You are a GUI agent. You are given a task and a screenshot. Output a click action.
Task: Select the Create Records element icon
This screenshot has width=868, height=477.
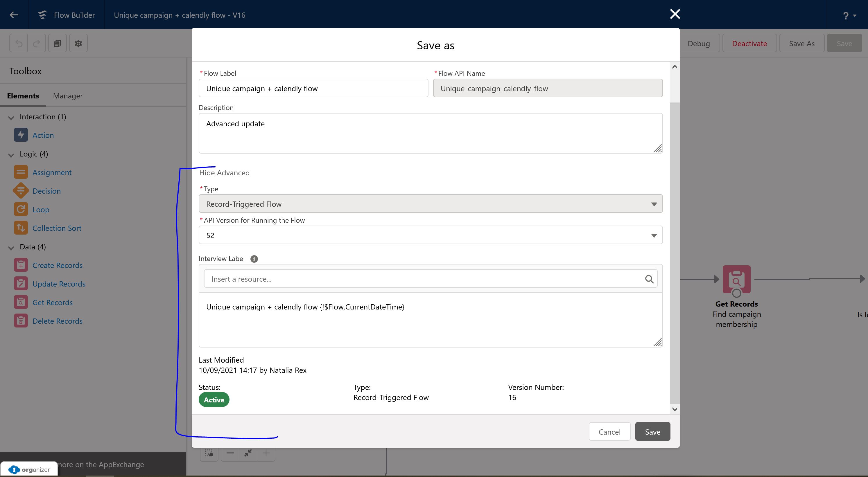21,265
